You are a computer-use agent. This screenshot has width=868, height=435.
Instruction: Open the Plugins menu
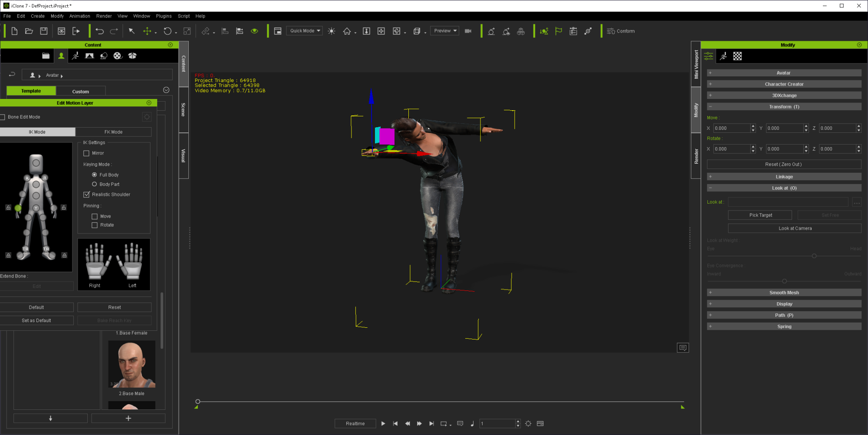(x=164, y=16)
